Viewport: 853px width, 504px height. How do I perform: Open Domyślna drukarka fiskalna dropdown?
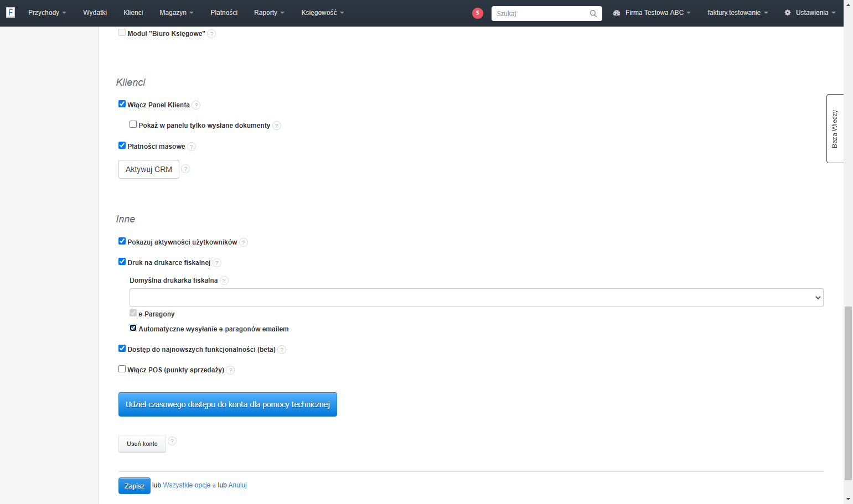click(x=476, y=298)
